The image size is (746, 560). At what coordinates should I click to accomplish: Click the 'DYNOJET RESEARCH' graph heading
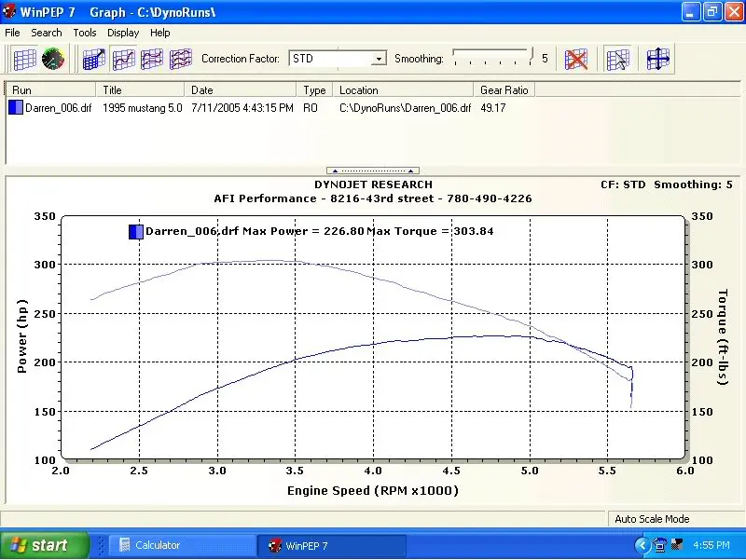pyautogui.click(x=373, y=184)
